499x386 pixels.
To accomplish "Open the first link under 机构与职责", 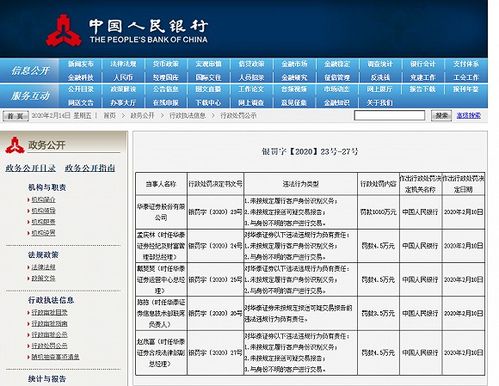I will pos(43,200).
